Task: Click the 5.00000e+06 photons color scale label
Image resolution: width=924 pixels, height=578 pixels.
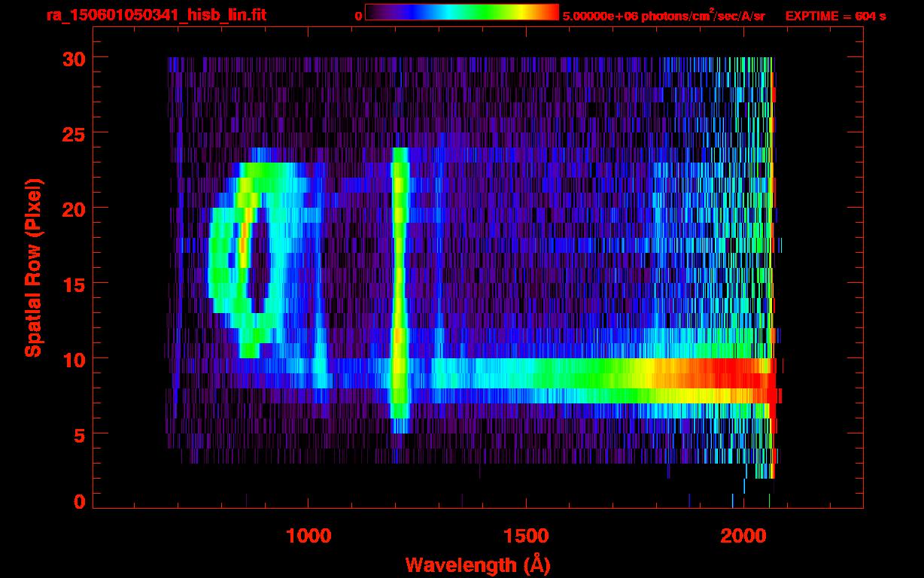Action: (x=663, y=15)
